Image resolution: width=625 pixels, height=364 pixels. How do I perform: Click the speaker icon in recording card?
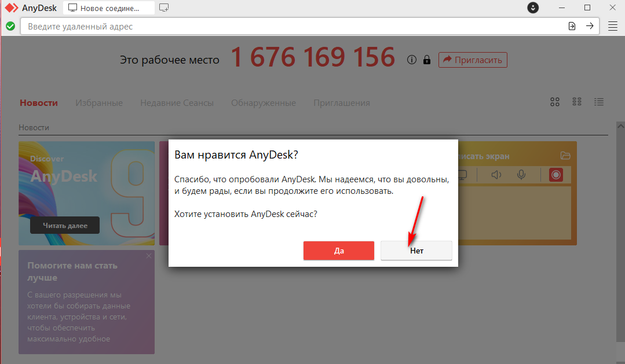point(496,175)
